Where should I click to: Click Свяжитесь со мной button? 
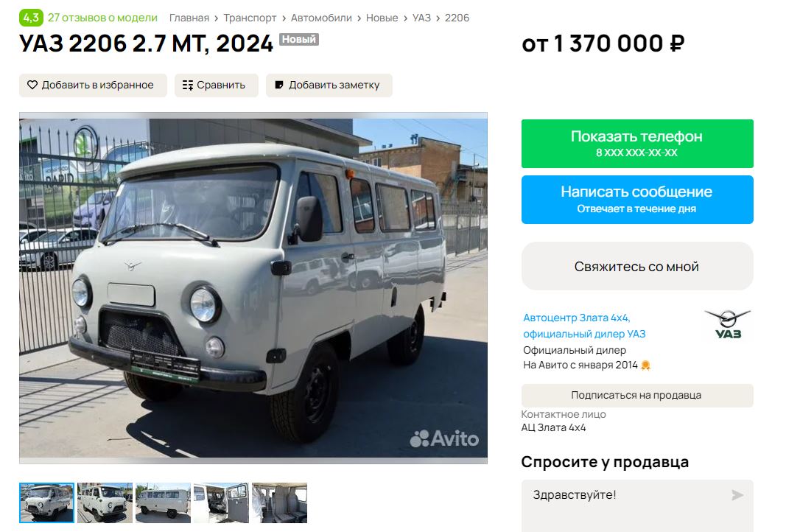point(637,267)
